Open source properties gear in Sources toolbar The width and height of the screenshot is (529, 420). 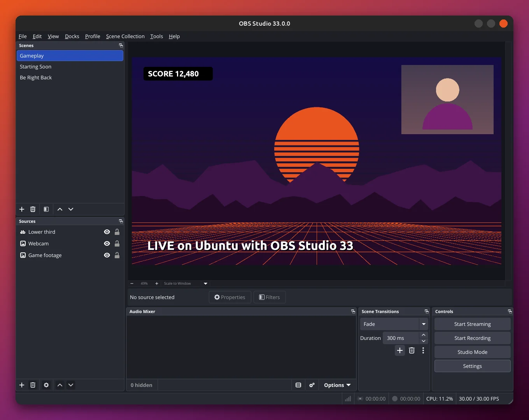[46, 385]
